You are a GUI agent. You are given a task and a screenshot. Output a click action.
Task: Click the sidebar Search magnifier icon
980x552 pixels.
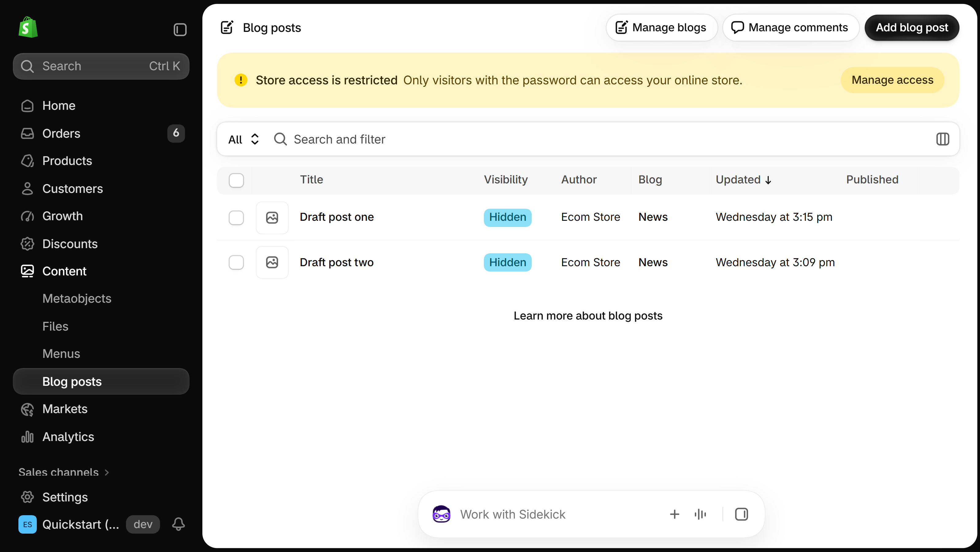27,66
